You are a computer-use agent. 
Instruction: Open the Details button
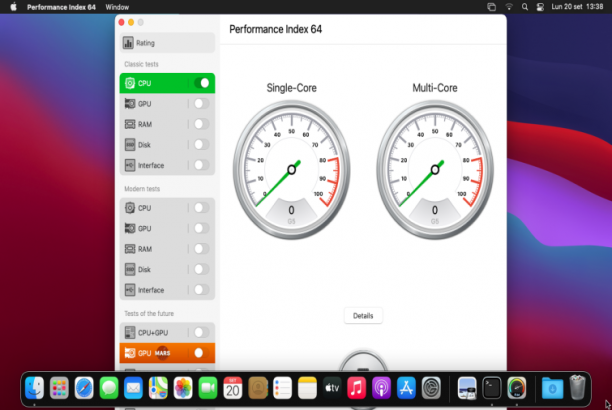(x=363, y=316)
